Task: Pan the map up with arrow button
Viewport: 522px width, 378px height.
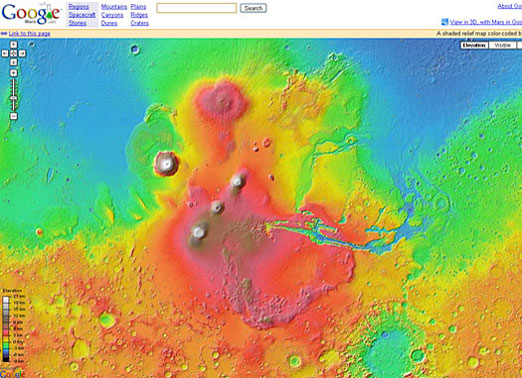Action: click(13, 45)
